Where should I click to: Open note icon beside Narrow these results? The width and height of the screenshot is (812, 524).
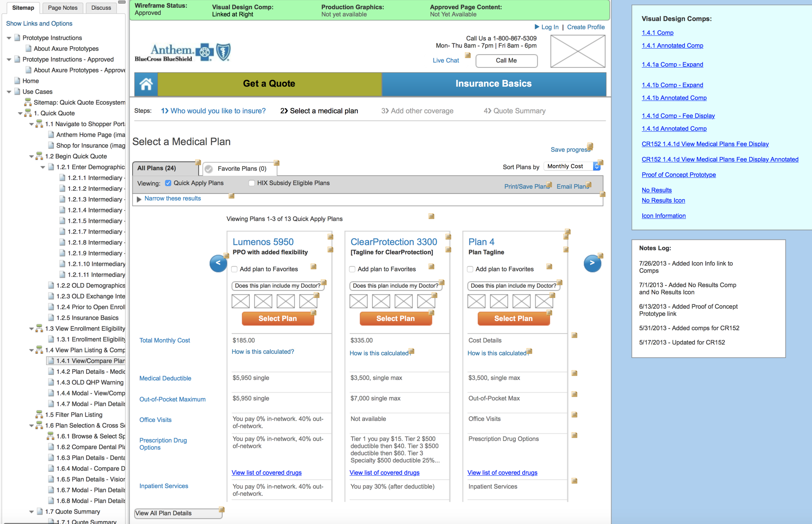(x=231, y=196)
